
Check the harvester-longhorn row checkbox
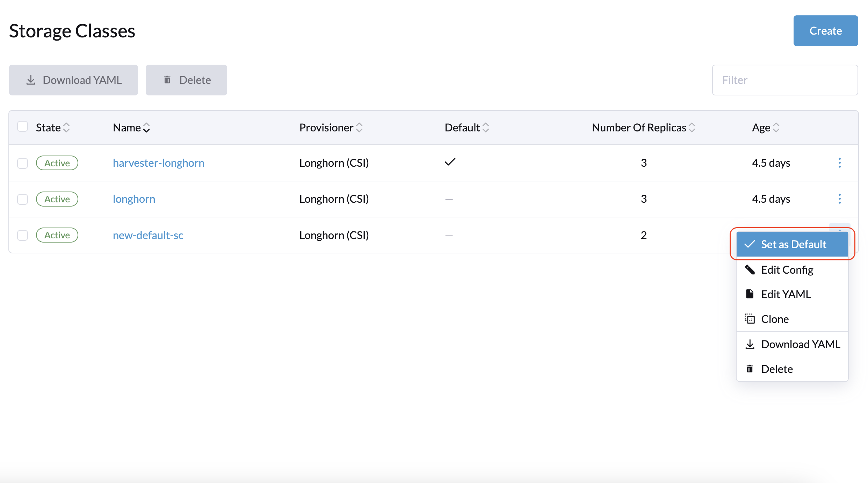[23, 163]
